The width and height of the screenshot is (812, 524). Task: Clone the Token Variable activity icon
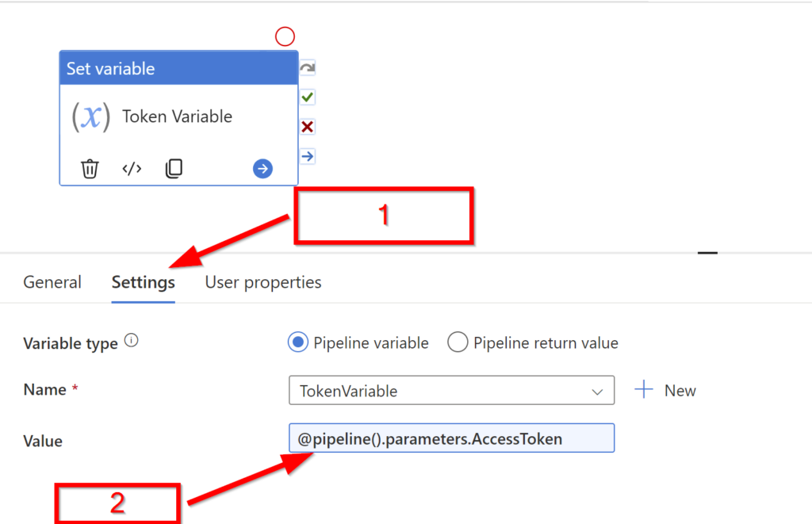(x=174, y=168)
